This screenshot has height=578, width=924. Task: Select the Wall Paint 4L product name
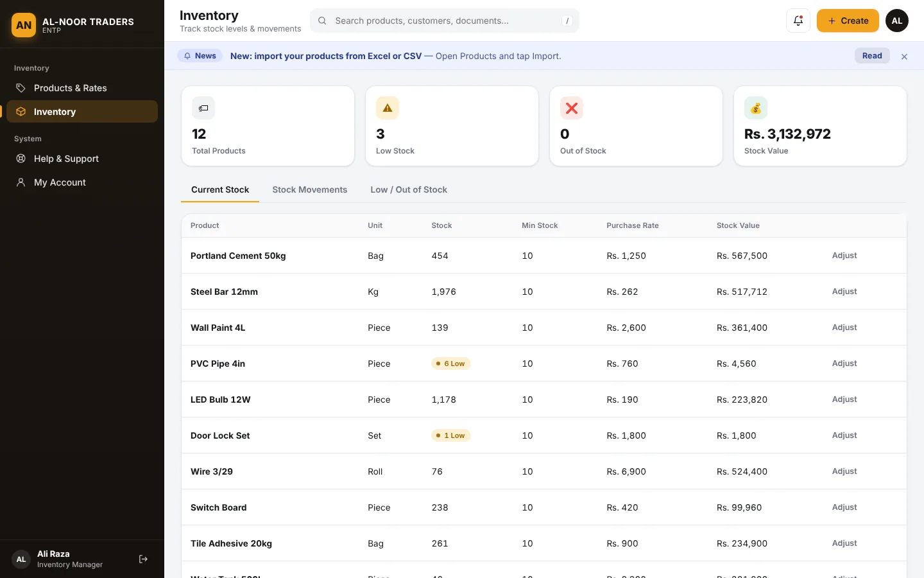[x=218, y=328]
